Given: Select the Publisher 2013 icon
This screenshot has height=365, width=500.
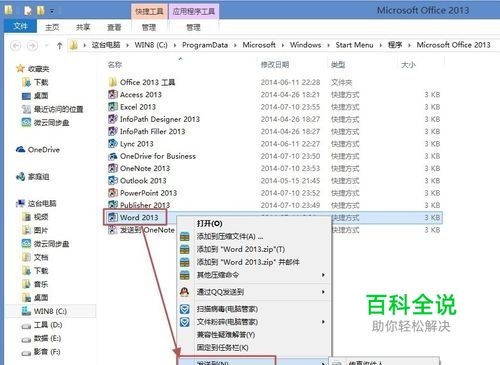Looking at the screenshot, I should click(x=113, y=205).
